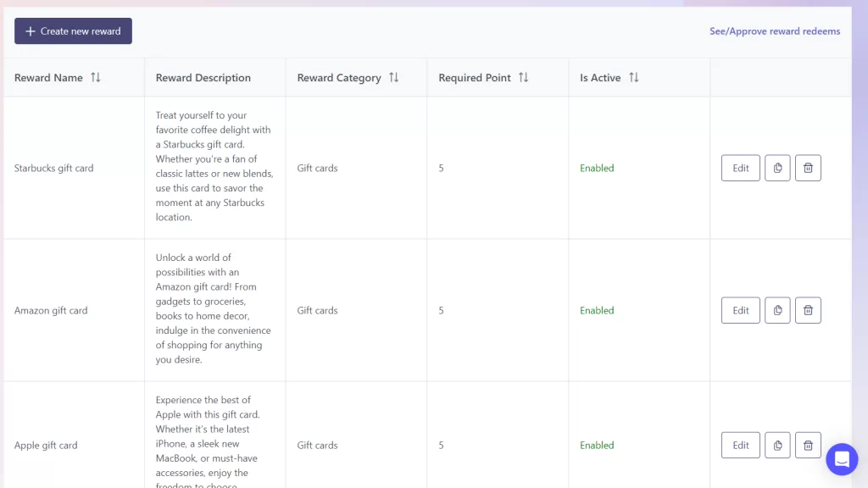Image resolution: width=868 pixels, height=488 pixels.
Task: Sort by Reward Category column
Action: [x=393, y=77]
